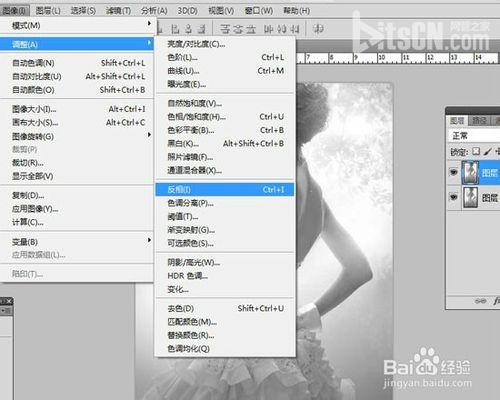Choose 色阶(L) adjustment
Image resolution: width=500 pixels, height=400 pixels.
click(x=225, y=57)
